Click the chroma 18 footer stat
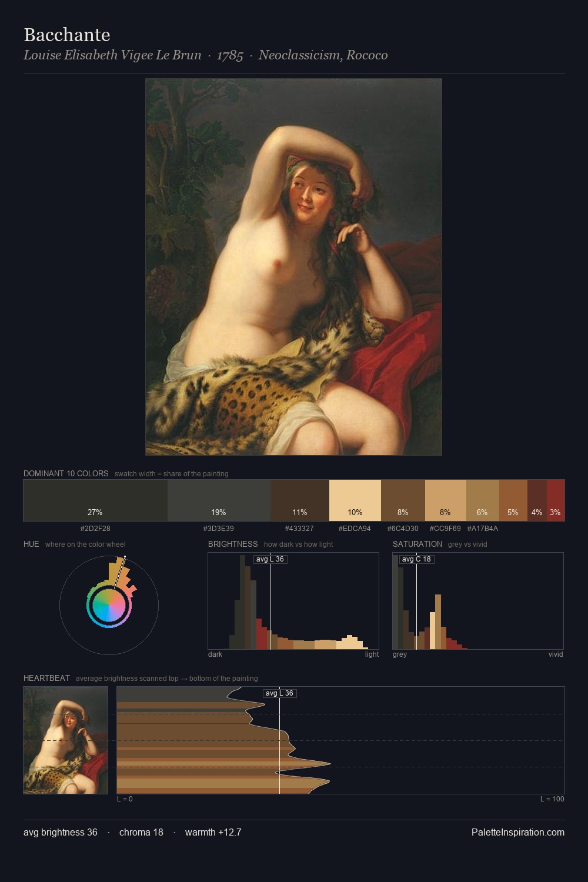 [141, 832]
